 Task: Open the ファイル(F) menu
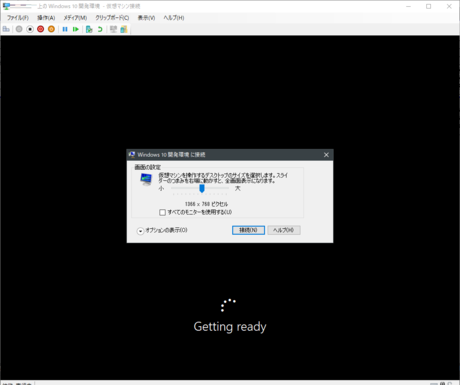[x=18, y=18]
